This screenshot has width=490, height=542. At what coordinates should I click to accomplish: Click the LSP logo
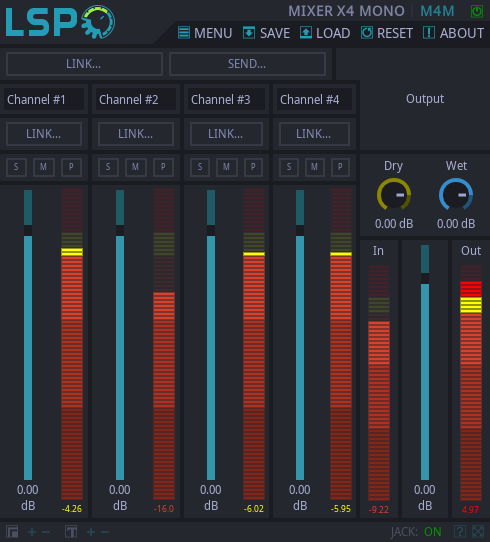(x=60, y=22)
